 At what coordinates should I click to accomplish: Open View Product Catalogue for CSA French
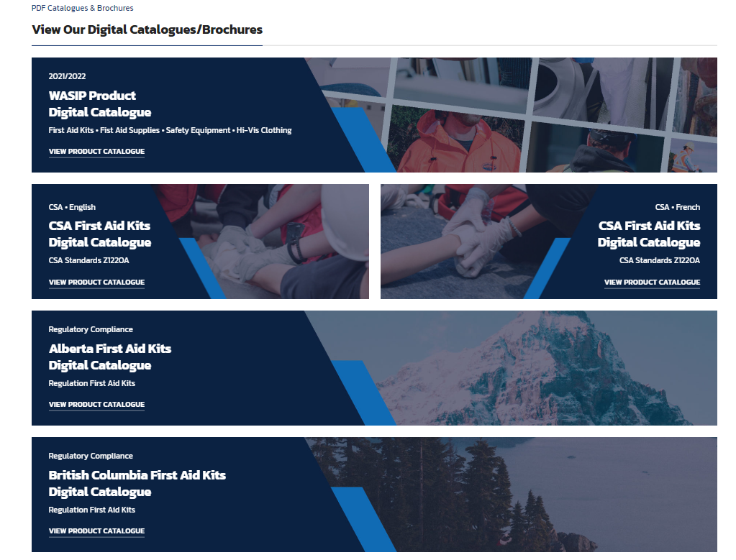click(652, 283)
